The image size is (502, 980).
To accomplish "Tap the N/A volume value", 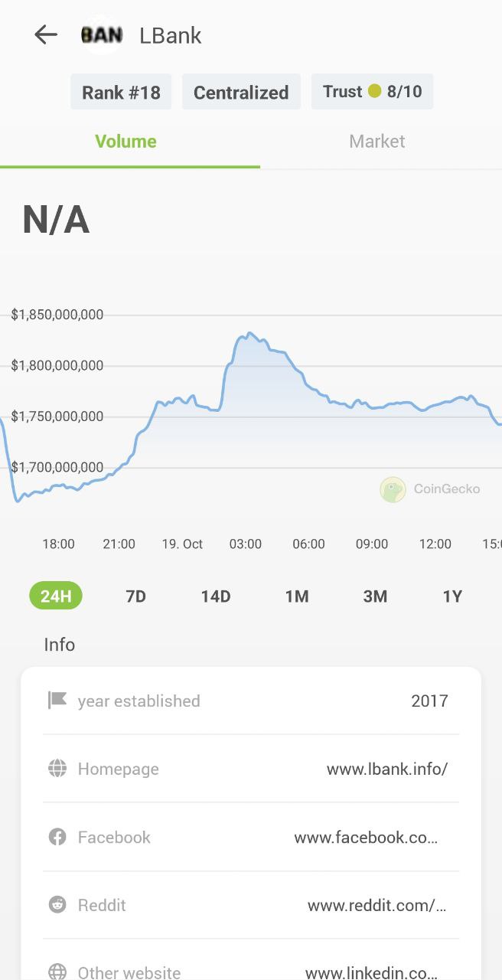I will tap(56, 220).
